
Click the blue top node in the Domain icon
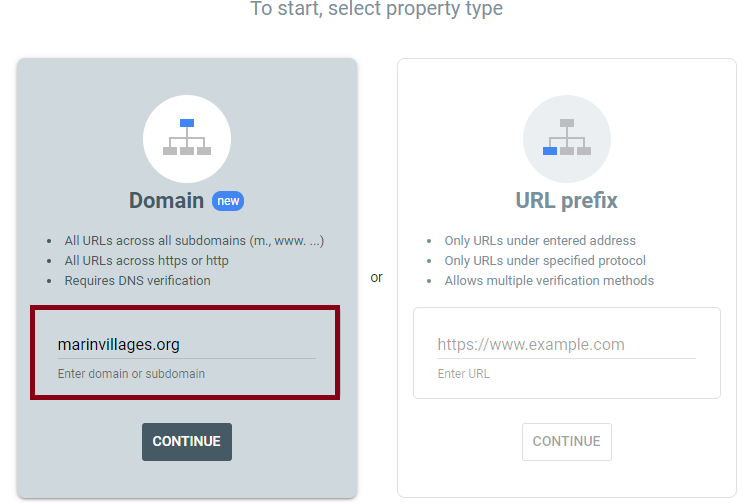[x=187, y=123]
